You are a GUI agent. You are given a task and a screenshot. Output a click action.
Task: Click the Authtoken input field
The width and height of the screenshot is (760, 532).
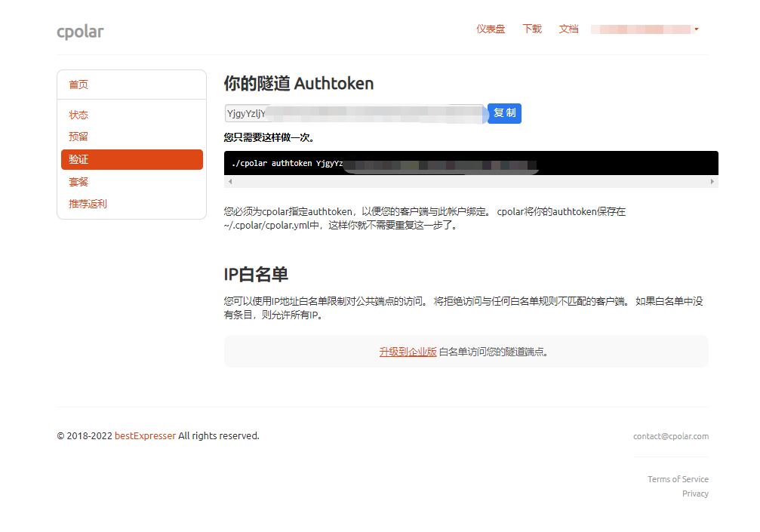(x=355, y=113)
